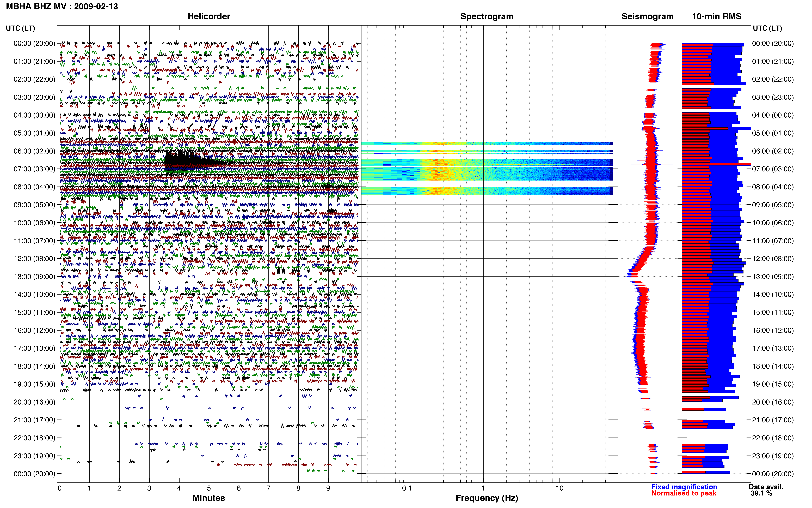Click minute tick label '9' on helicorder
This screenshot has height=508, width=812.
pyautogui.click(x=328, y=488)
